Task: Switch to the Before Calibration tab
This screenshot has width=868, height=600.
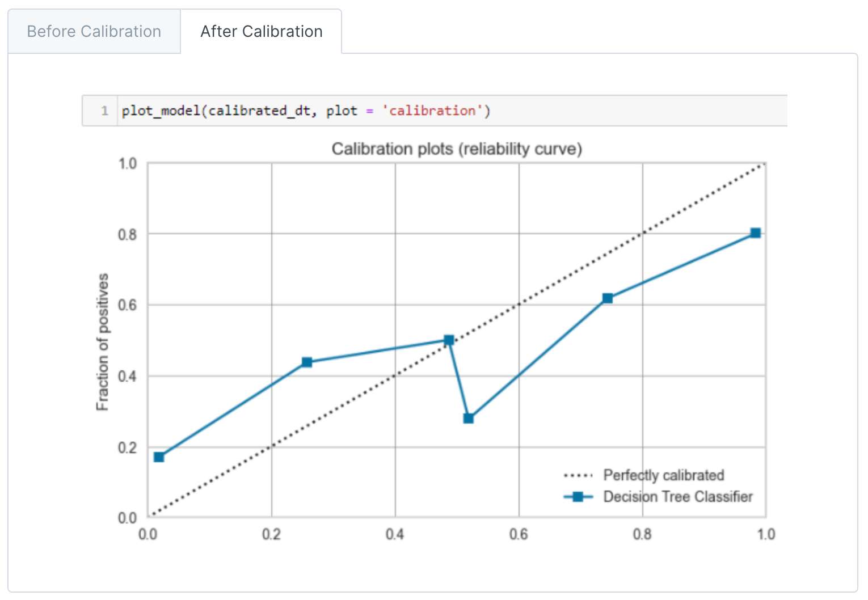Action: pos(94,31)
